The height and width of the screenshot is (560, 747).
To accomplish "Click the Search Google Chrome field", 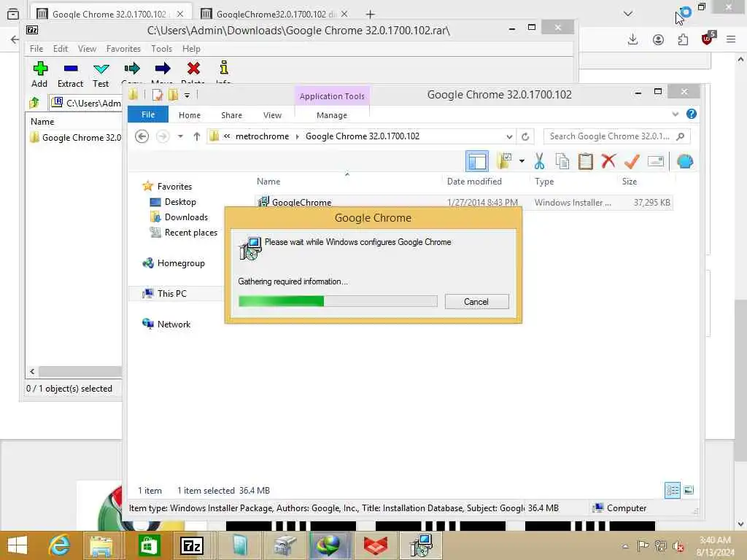I will 616,136.
